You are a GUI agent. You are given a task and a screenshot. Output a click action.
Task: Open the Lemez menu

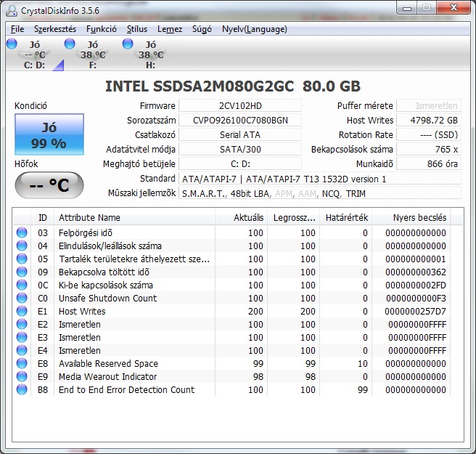(170, 29)
